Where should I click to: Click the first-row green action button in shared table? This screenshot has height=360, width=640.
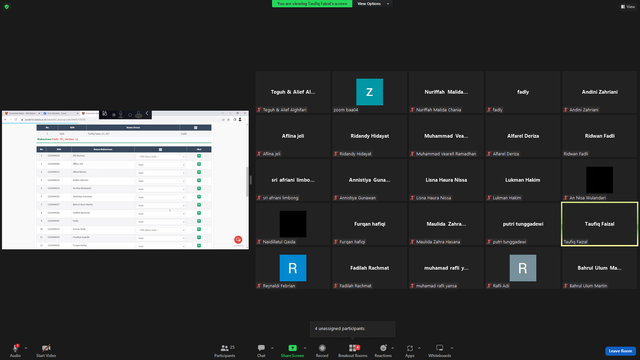[199, 156]
